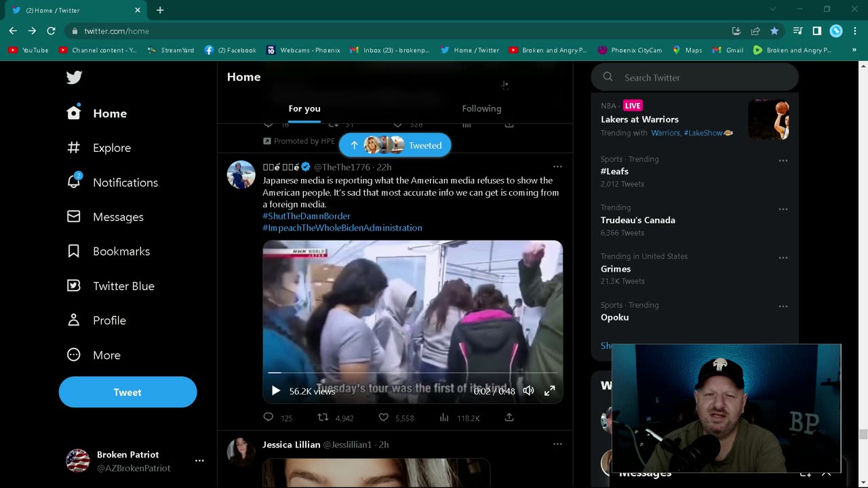Screen dimensions: 868x488
Task: Open the browser side panel
Action: [817, 30]
